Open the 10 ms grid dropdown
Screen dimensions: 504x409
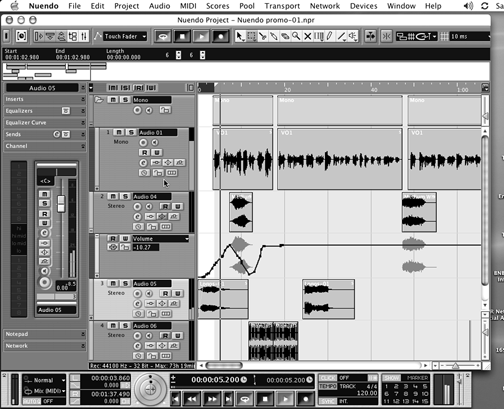coord(470,36)
